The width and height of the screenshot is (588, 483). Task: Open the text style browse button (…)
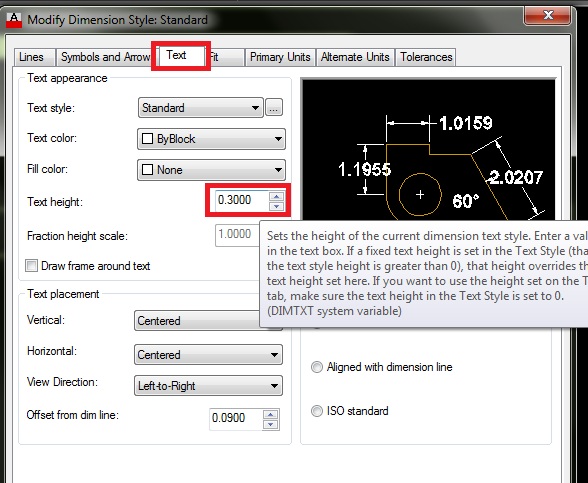click(274, 108)
